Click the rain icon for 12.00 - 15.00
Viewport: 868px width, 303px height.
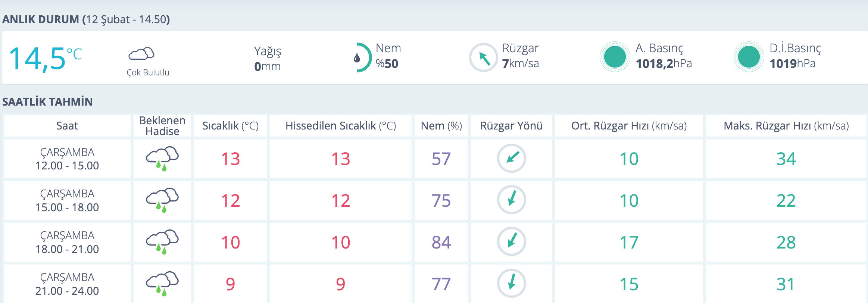point(162,159)
